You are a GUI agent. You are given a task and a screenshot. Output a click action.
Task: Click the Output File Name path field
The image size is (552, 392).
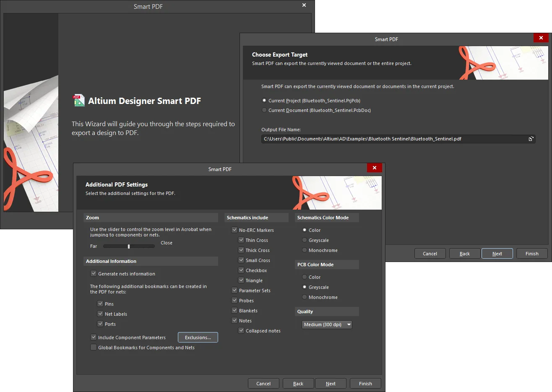398,139
